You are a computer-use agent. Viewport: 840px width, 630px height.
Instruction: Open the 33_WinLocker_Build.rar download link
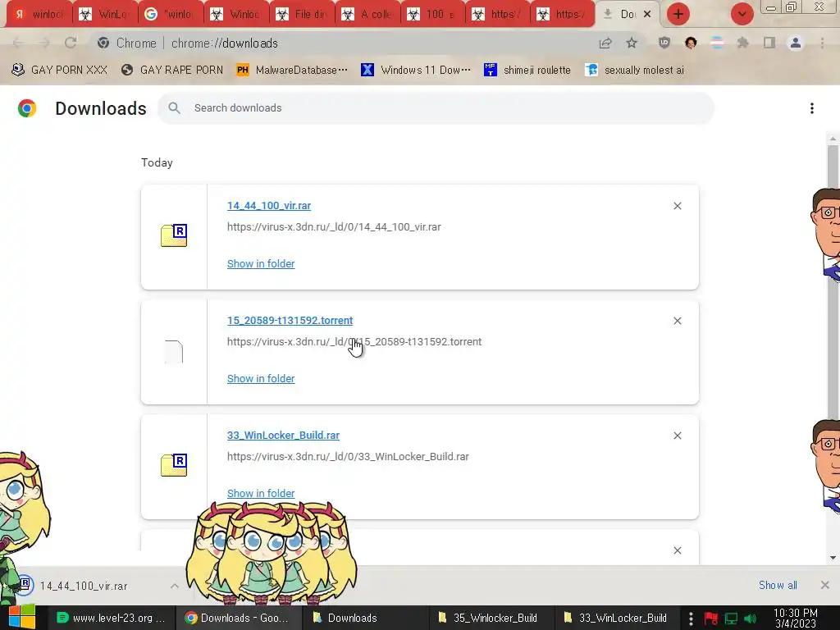[283, 436]
